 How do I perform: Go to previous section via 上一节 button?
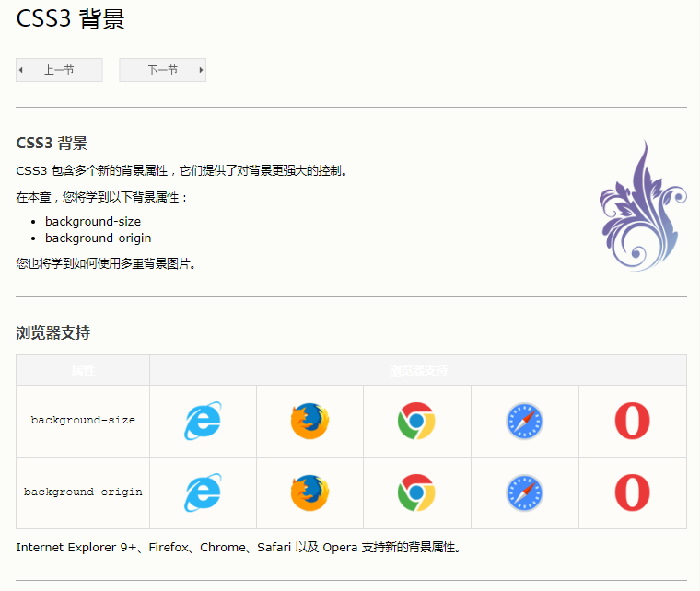click(59, 70)
